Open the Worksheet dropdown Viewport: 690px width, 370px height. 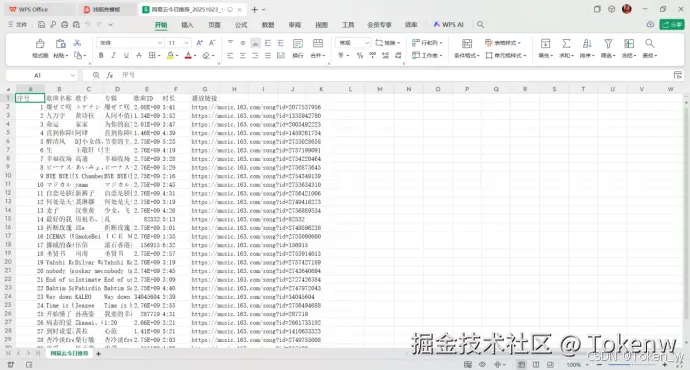(427, 55)
